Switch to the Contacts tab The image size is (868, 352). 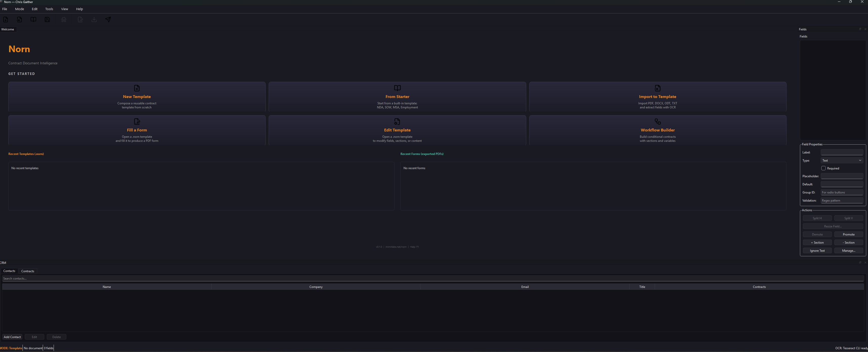9,271
